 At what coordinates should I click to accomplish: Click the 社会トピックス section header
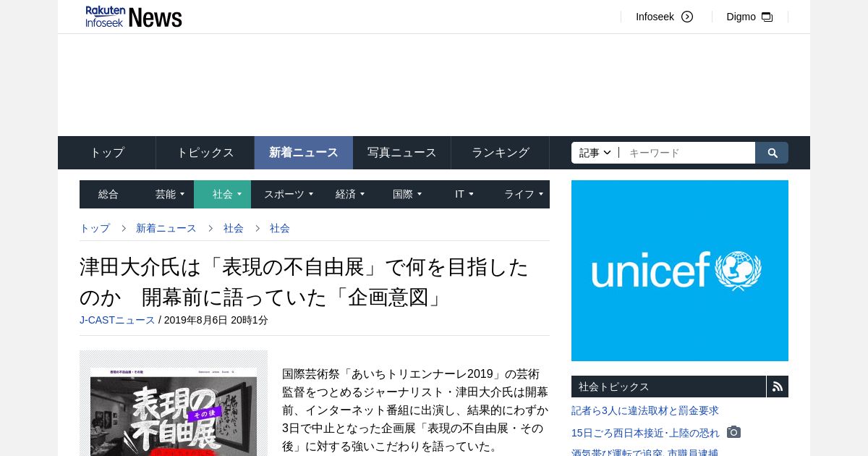tap(668, 387)
